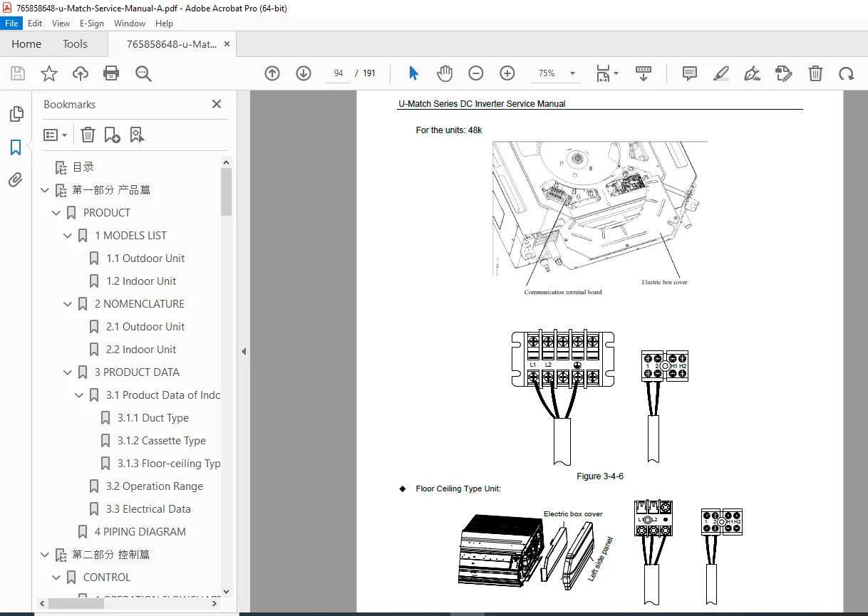Open the File menu
This screenshot has width=868, height=616.
click(11, 24)
